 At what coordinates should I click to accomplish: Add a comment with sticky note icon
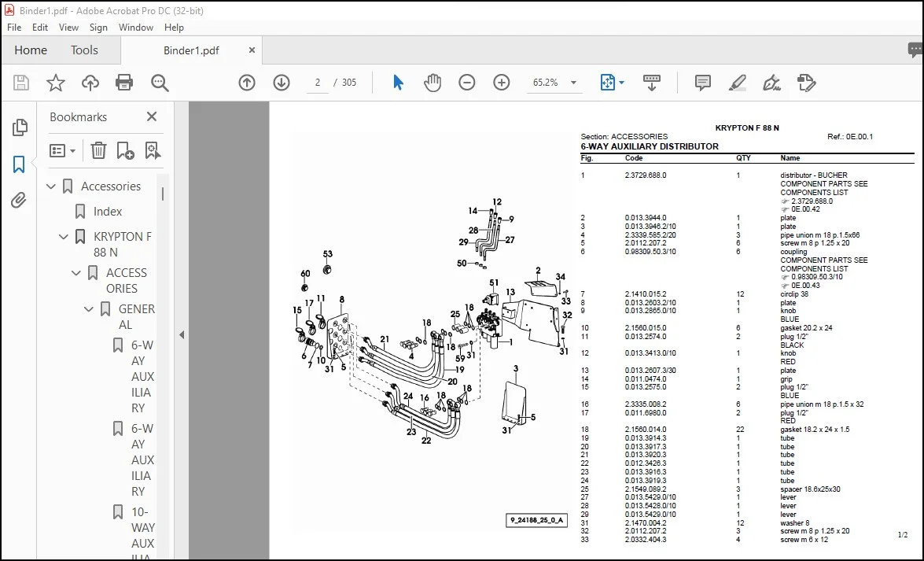tap(703, 83)
